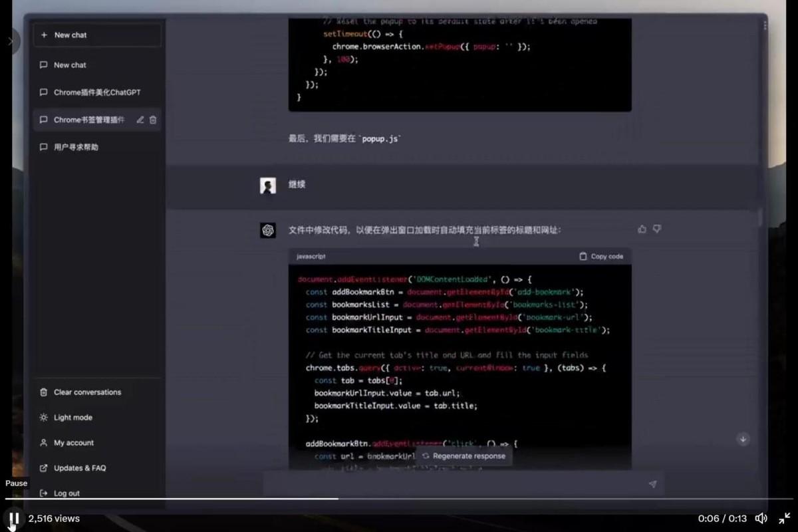Viewport: 798px width, 532px height.
Task: Select the 'Chrome书签管理插件' conversation
Action: pos(89,120)
